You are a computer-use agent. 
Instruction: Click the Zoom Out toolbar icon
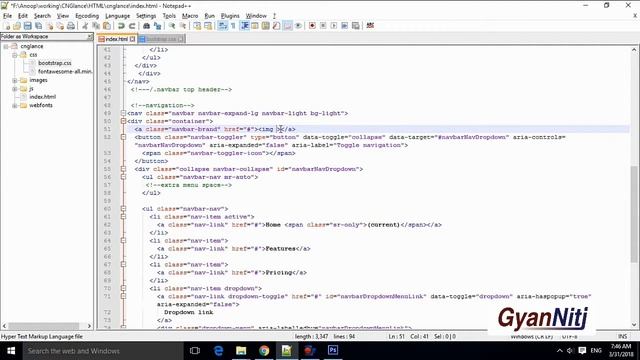pyautogui.click(x=182, y=26)
